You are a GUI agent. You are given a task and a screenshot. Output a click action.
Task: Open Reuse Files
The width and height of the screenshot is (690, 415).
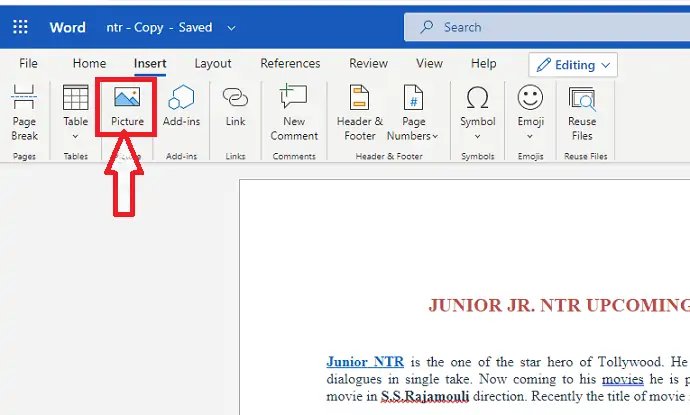pyautogui.click(x=582, y=113)
